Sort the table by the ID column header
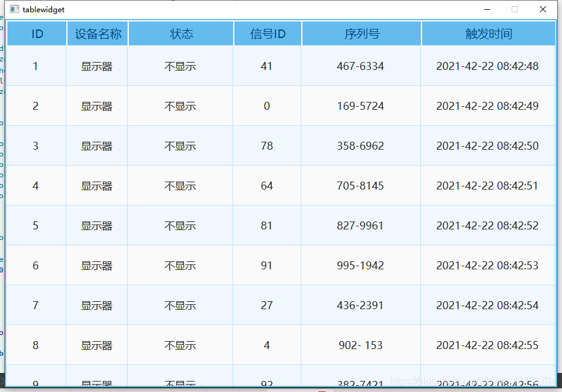This screenshot has width=562, height=392. 36,34
